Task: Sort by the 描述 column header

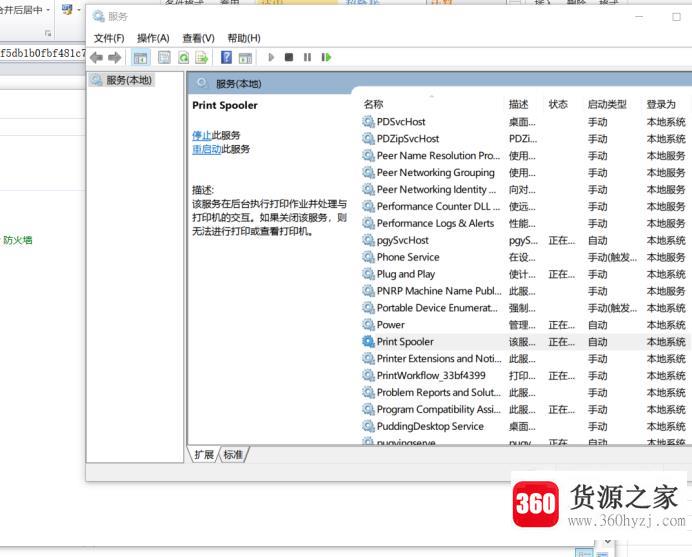Action: (519, 105)
